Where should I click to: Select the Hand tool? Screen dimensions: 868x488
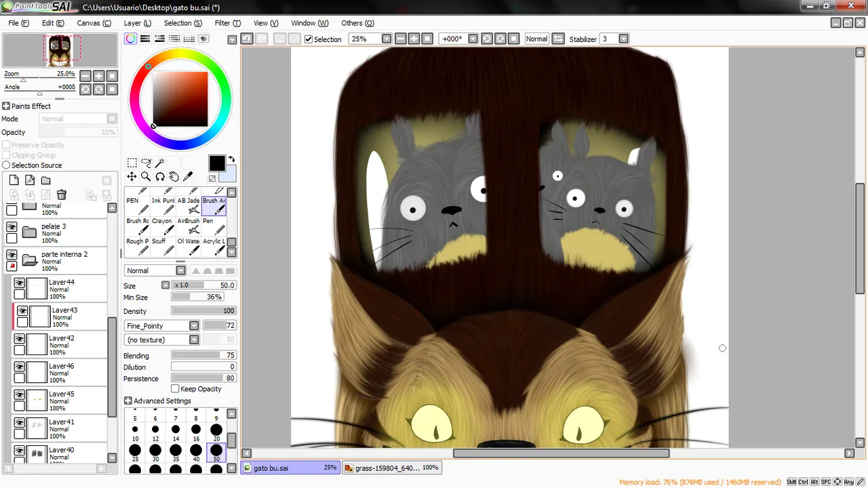[174, 177]
